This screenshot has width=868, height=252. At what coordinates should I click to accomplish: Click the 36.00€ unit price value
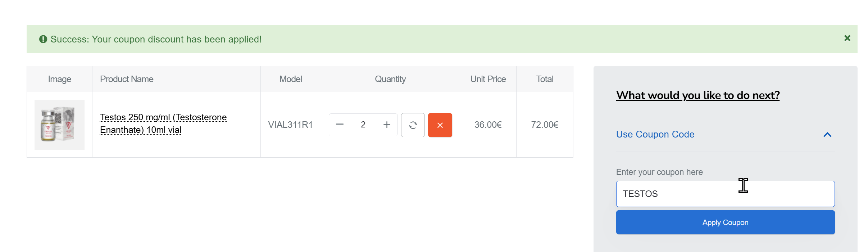click(488, 125)
